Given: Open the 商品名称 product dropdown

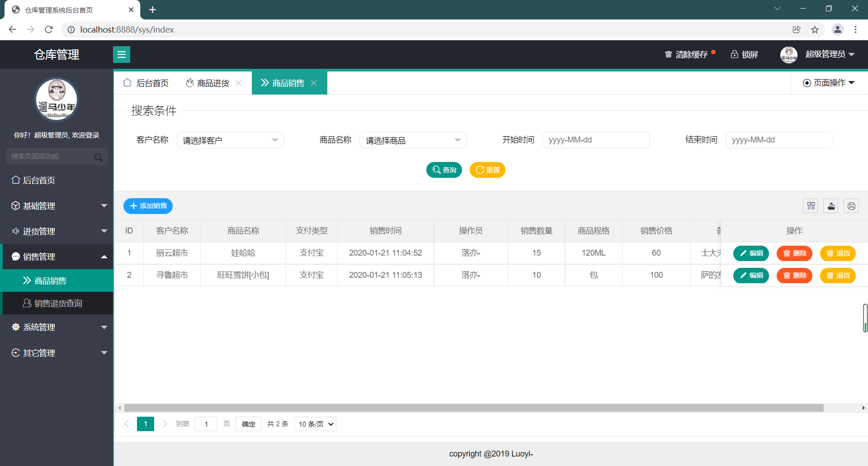Looking at the screenshot, I should tap(413, 140).
